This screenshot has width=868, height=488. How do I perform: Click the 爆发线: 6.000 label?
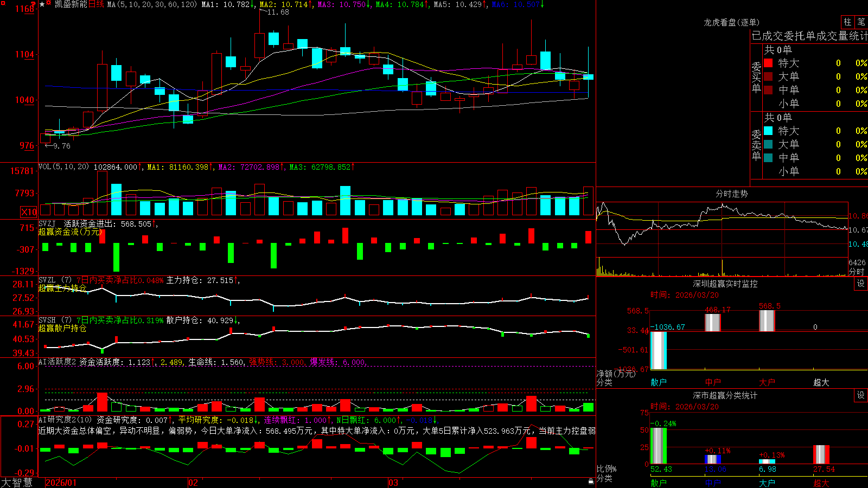click(339, 362)
